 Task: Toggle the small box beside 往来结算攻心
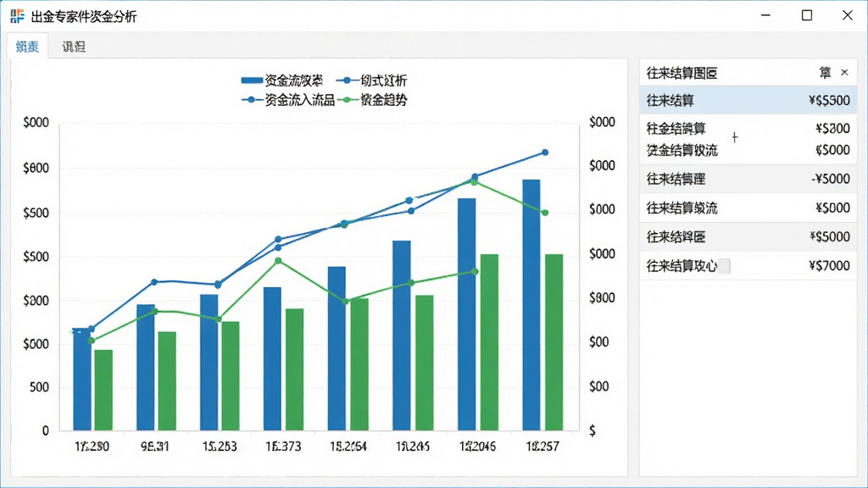coord(724,266)
